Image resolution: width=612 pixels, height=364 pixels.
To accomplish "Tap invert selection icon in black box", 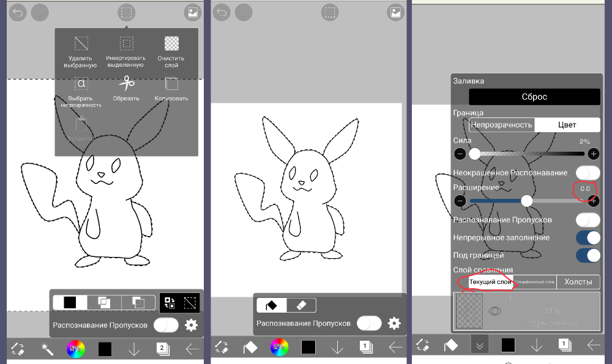I will (x=170, y=303).
